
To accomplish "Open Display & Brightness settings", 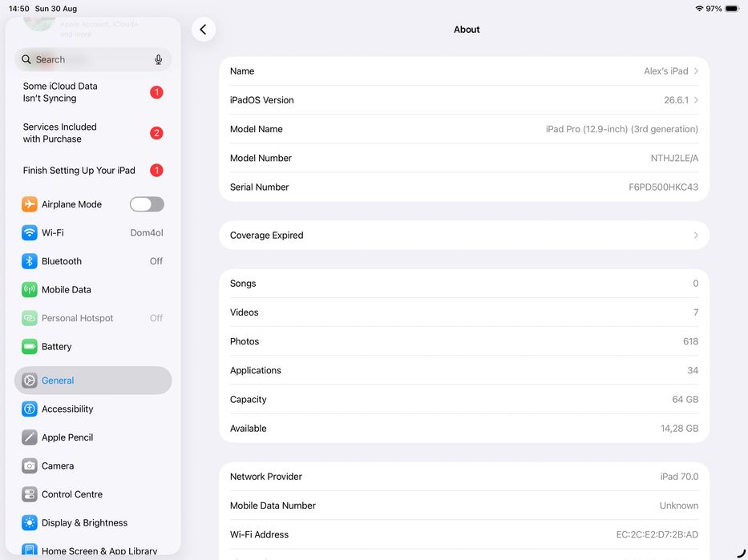I will point(93,523).
